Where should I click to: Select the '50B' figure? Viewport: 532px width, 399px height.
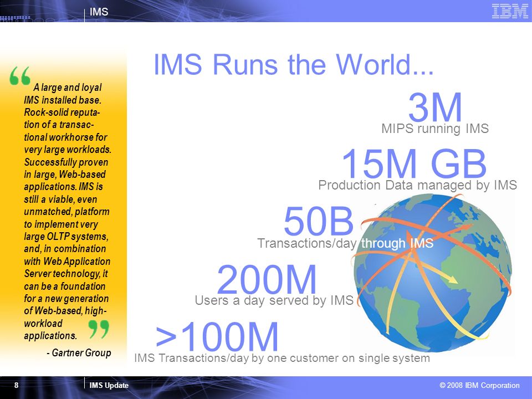[318, 221]
